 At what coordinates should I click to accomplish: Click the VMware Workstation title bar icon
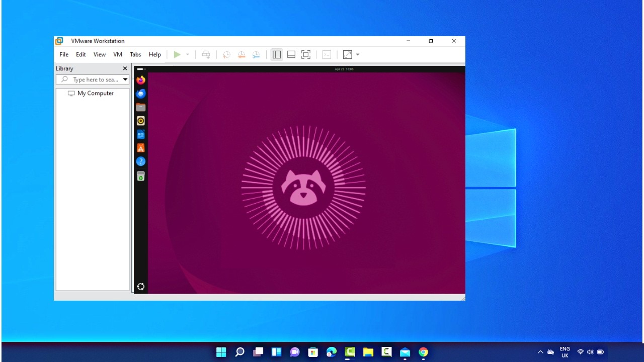[x=59, y=41]
